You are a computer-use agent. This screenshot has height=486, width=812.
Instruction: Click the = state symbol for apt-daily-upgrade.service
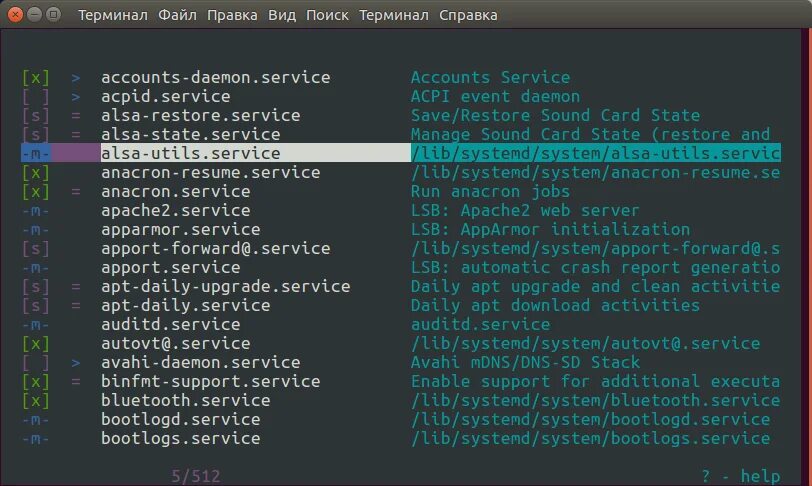click(76, 287)
